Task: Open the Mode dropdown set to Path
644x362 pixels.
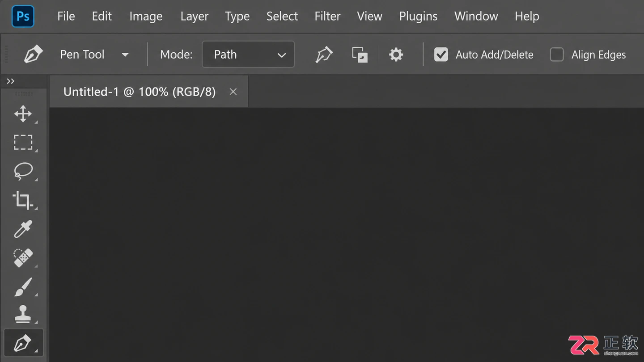Action: 248,55
